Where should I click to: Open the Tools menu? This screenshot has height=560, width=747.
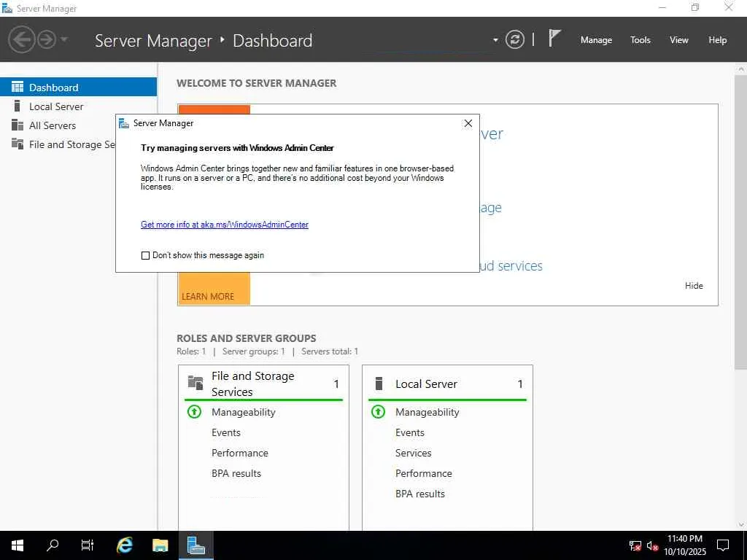tap(640, 40)
